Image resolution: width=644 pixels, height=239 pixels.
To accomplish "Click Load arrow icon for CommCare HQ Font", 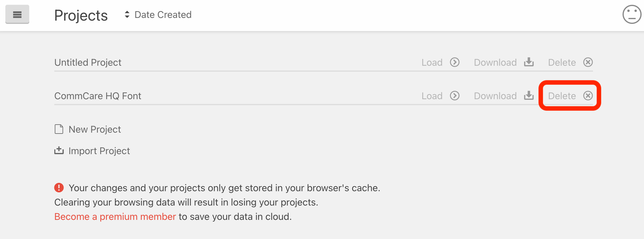I will pyautogui.click(x=455, y=96).
